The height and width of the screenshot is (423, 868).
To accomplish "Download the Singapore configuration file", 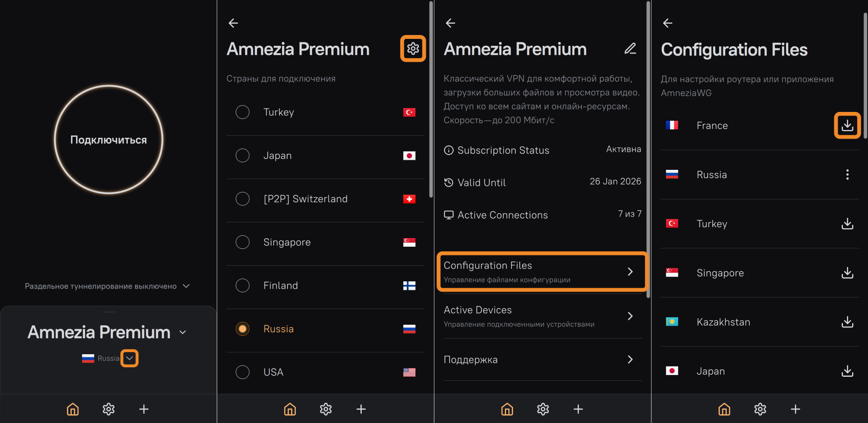I will click(847, 273).
